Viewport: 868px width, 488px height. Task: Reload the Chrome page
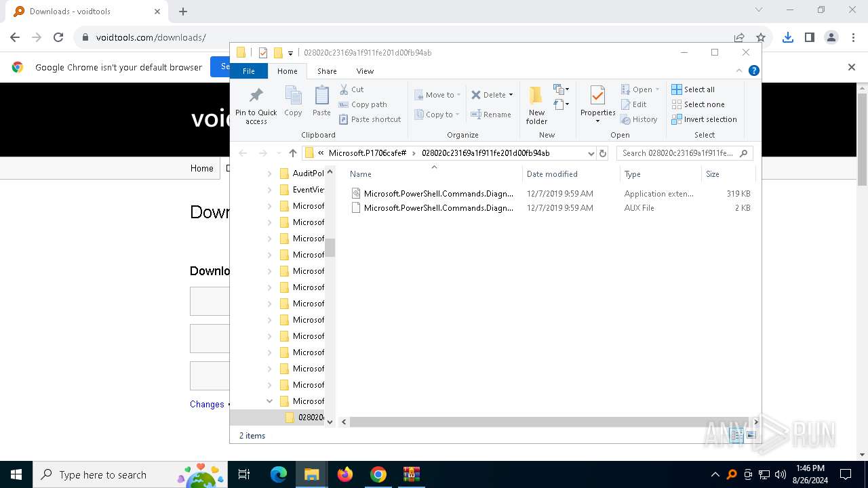pos(58,37)
